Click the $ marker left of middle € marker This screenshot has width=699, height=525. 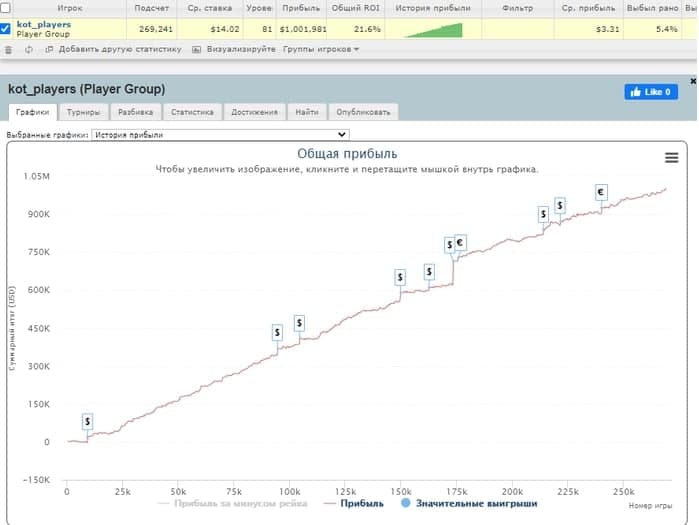[x=449, y=245]
